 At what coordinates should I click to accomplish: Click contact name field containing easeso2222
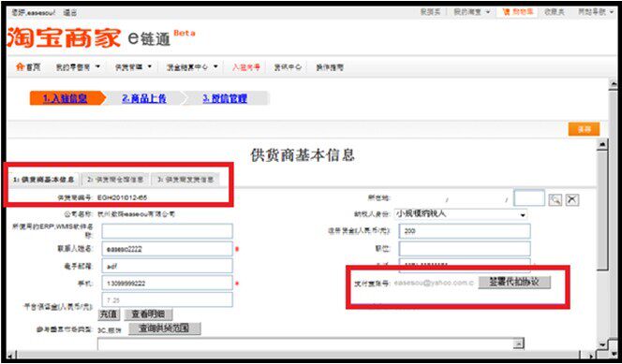[x=167, y=249]
